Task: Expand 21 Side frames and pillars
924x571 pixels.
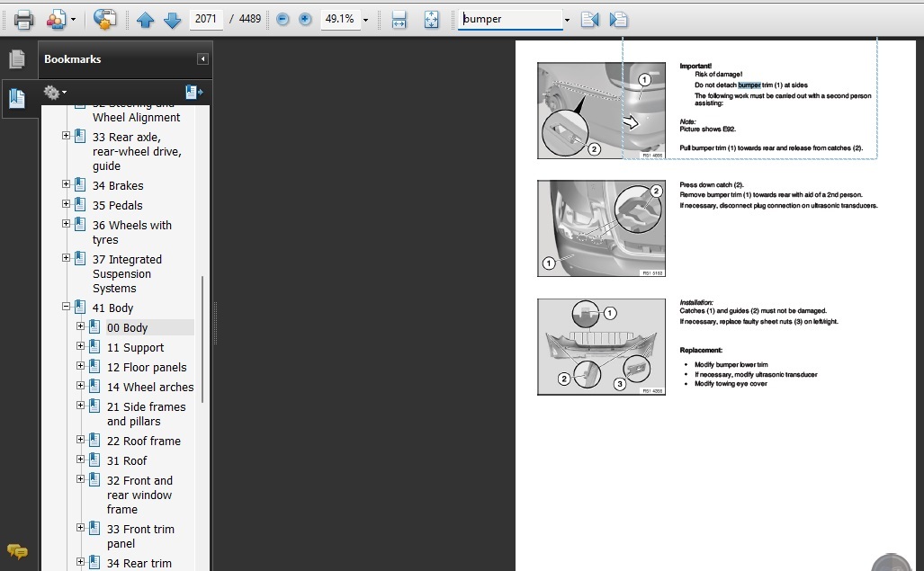Action: click(80, 406)
